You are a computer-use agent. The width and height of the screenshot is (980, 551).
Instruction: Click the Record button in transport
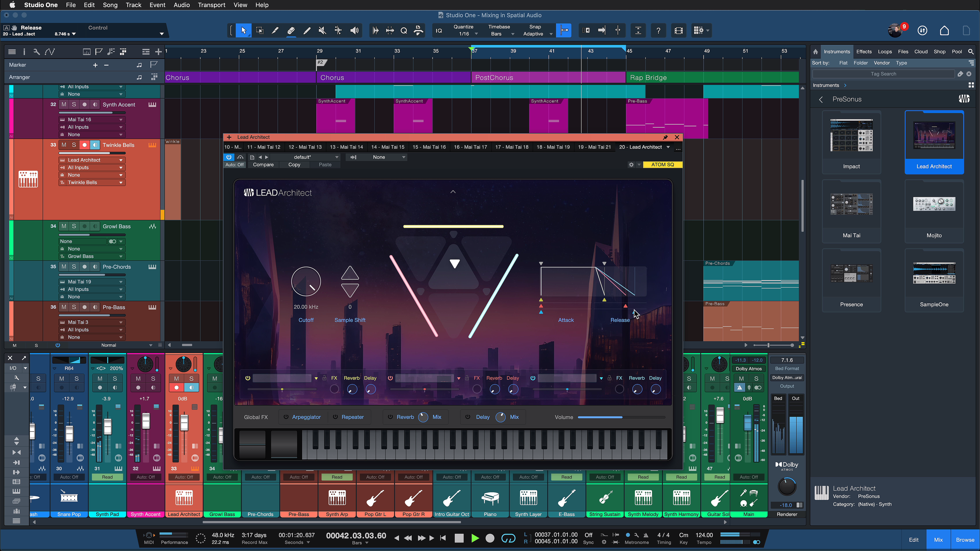coord(490,538)
